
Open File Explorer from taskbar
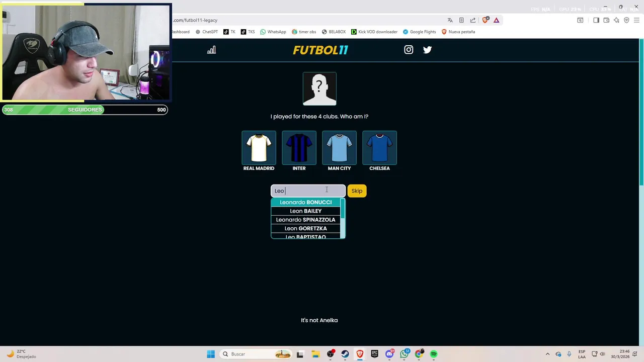(x=315, y=354)
